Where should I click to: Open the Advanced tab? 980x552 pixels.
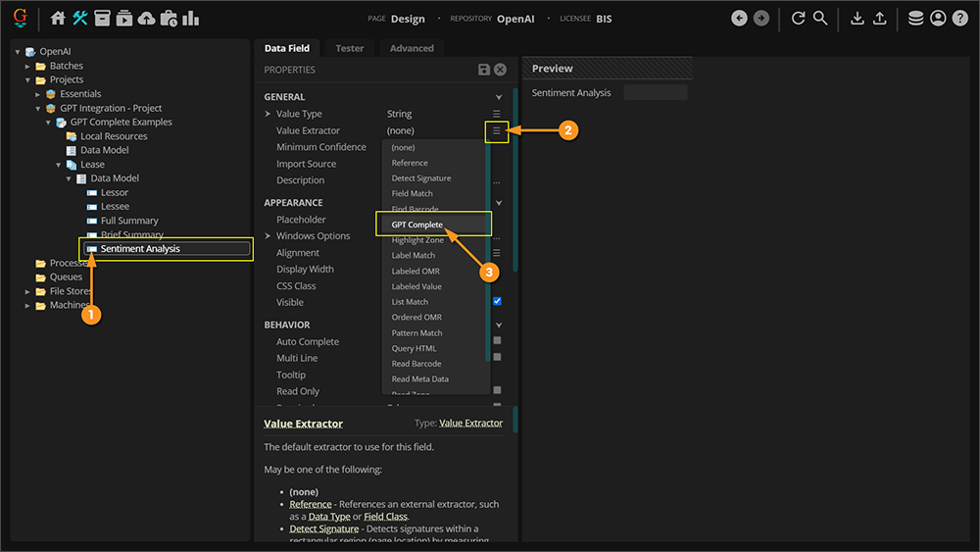click(x=412, y=48)
